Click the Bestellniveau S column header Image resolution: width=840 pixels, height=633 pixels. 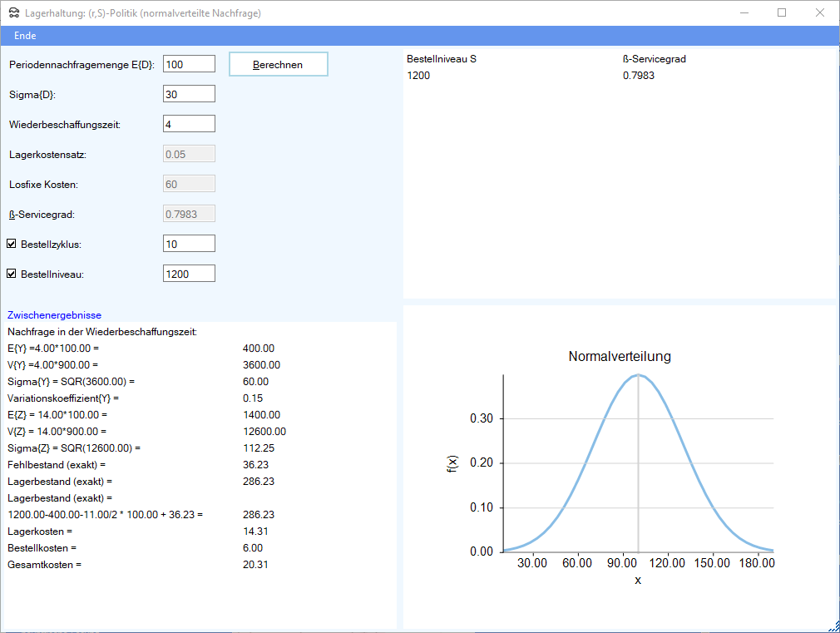442,59
